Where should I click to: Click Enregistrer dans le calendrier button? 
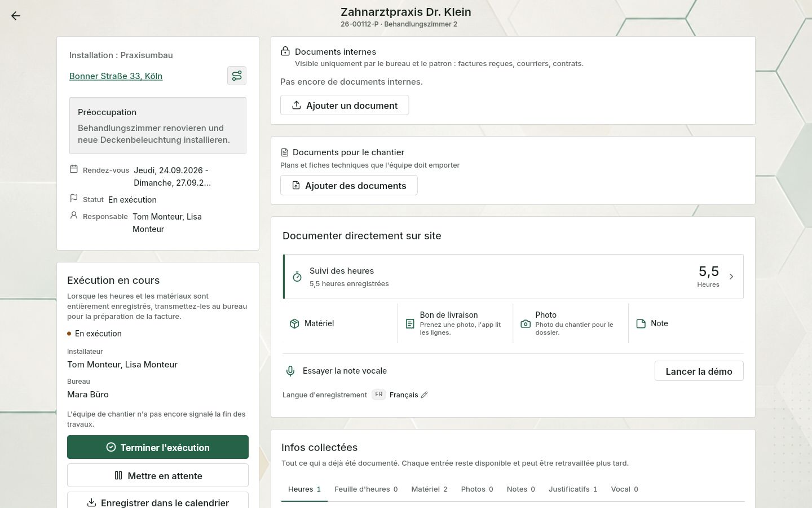pyautogui.click(x=158, y=501)
